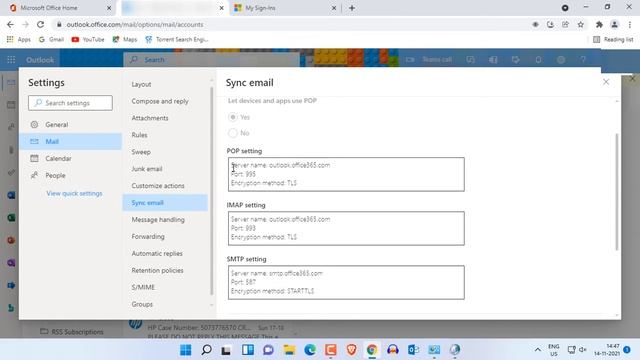
Task: Open Chrome three-dot menu
Action: coord(630,24)
